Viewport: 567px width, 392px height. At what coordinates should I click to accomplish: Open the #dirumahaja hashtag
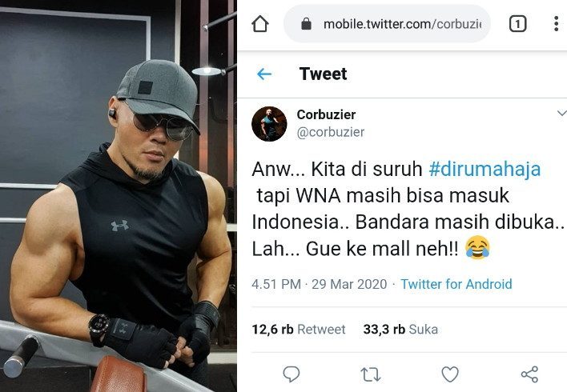485,169
